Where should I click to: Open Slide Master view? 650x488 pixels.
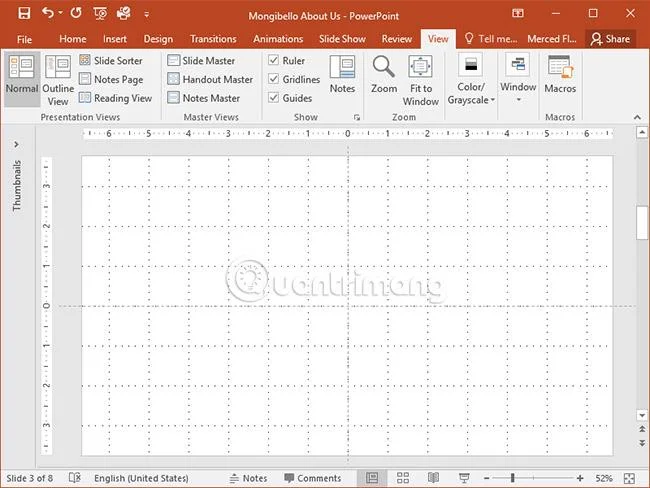tap(201, 61)
